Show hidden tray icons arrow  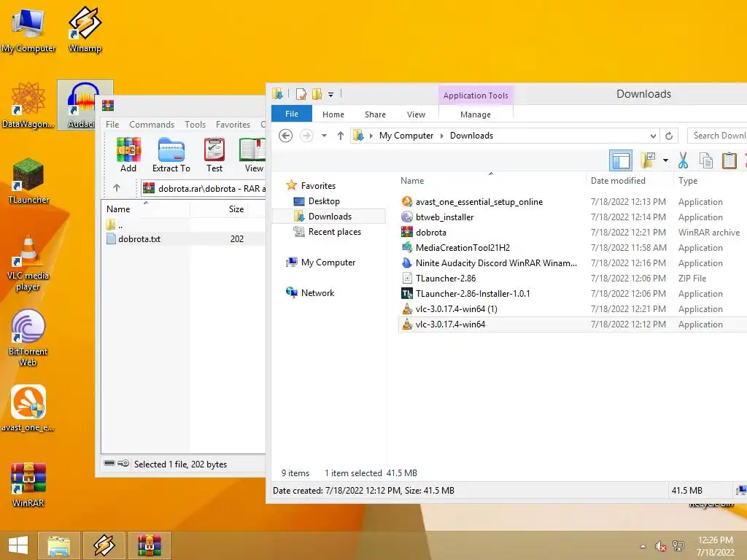pyautogui.click(x=643, y=545)
